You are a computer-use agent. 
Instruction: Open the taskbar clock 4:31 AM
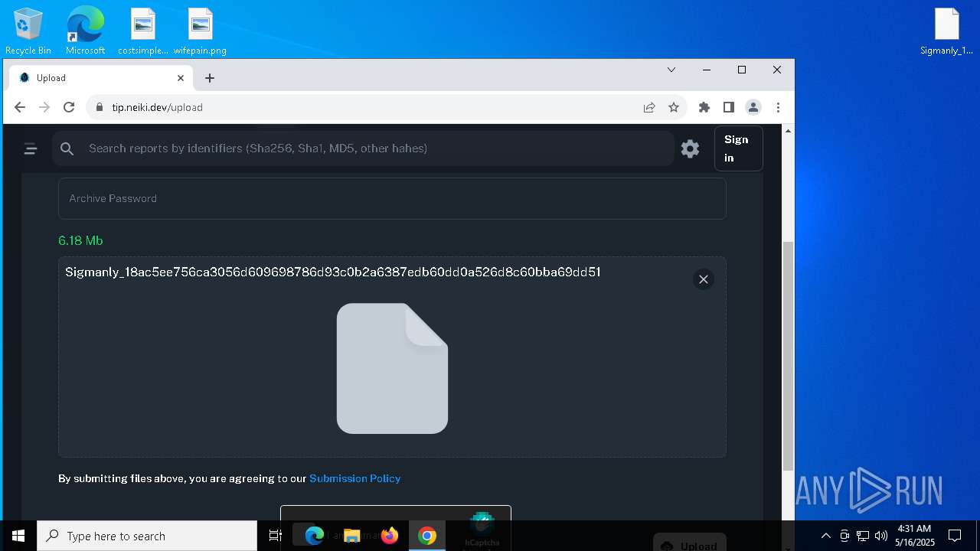click(915, 536)
